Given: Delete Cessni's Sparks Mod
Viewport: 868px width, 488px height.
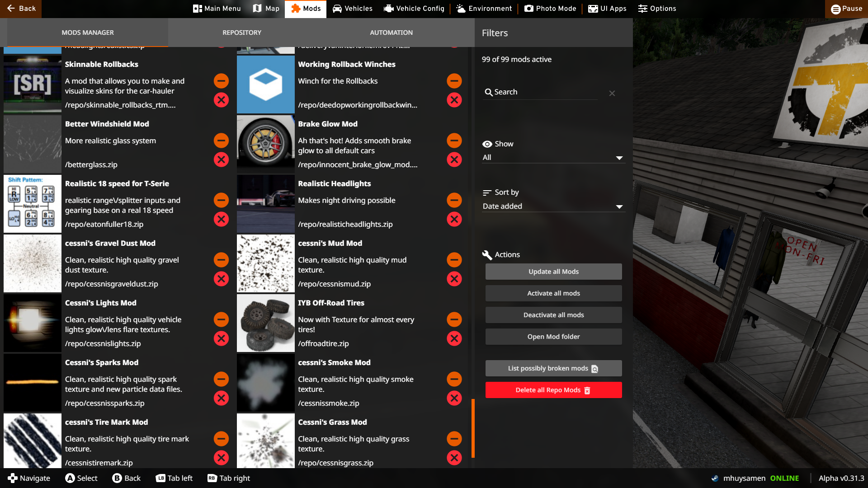Looking at the screenshot, I should pos(221,398).
